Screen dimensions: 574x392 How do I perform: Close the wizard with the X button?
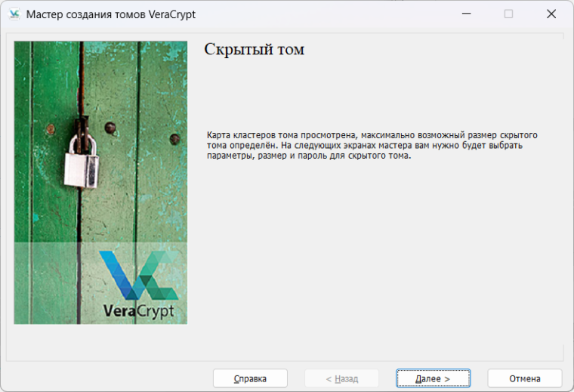click(x=551, y=14)
